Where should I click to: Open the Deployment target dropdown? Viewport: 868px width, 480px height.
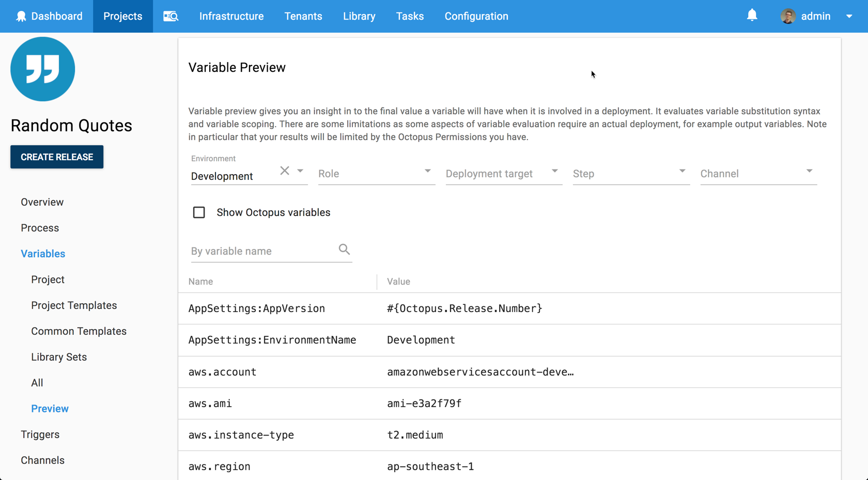tap(555, 171)
